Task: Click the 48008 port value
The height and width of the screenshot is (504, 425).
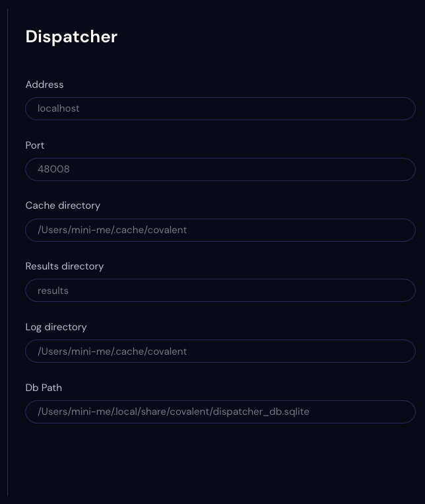Action: 53,169
